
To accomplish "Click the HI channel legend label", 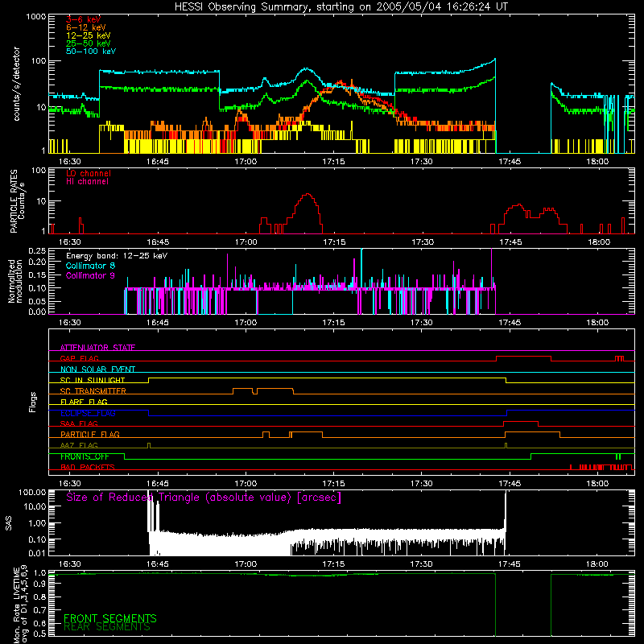I will 87,182.
